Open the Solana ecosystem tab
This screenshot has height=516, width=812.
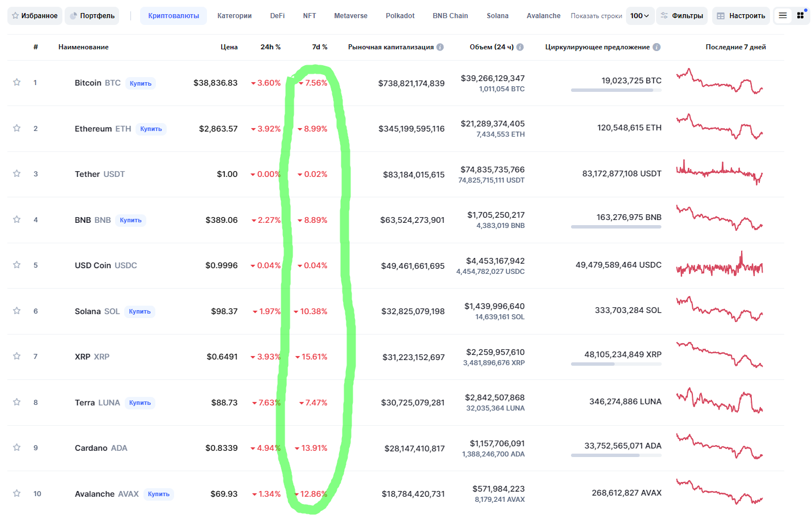pos(497,16)
